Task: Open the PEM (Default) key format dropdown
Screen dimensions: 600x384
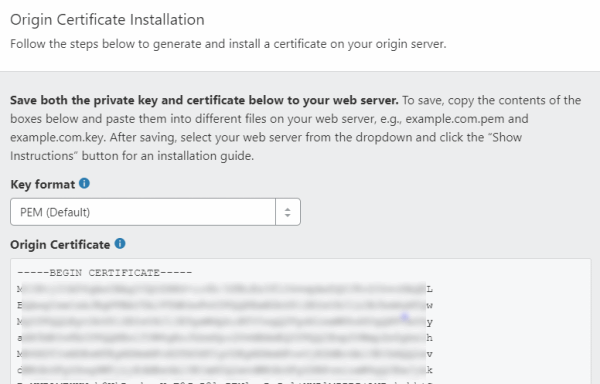Action: [x=155, y=212]
